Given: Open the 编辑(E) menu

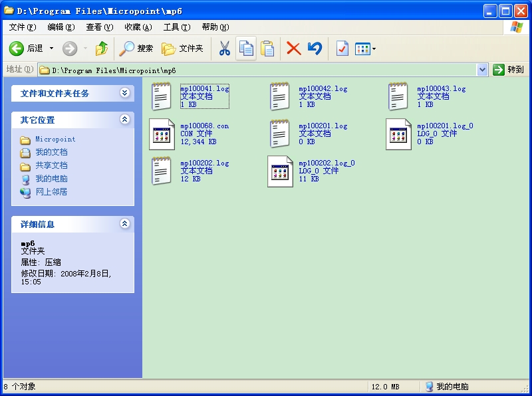Looking at the screenshot, I should [61, 27].
